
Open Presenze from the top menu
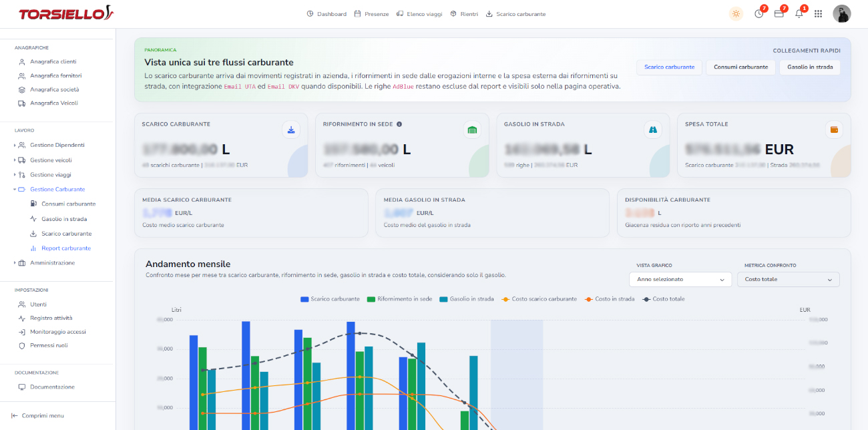pyautogui.click(x=371, y=14)
